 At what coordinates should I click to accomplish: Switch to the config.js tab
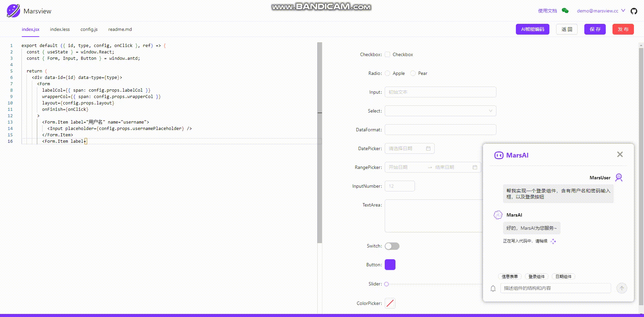89,29
